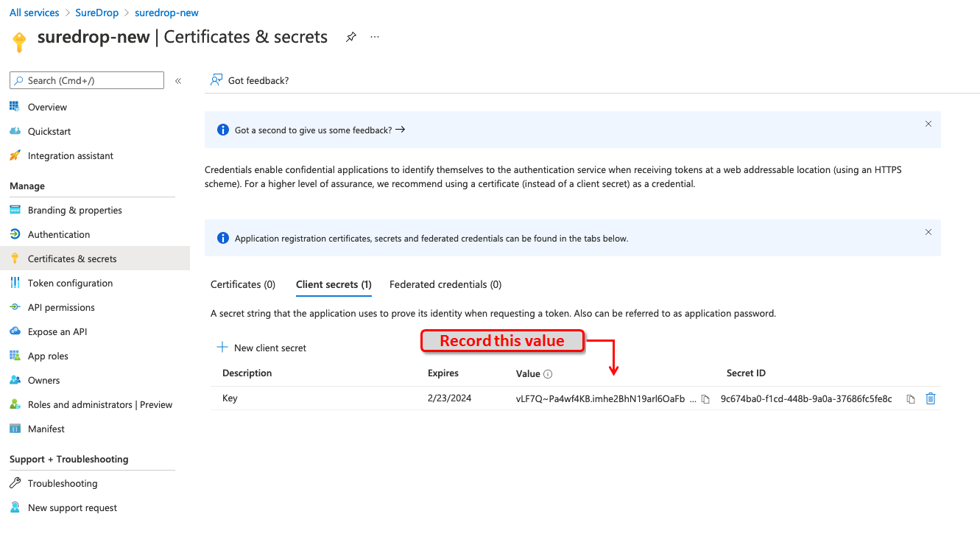Click the secret value starting vLF7Q~
Screen dimensions: 980x556
[x=605, y=398]
